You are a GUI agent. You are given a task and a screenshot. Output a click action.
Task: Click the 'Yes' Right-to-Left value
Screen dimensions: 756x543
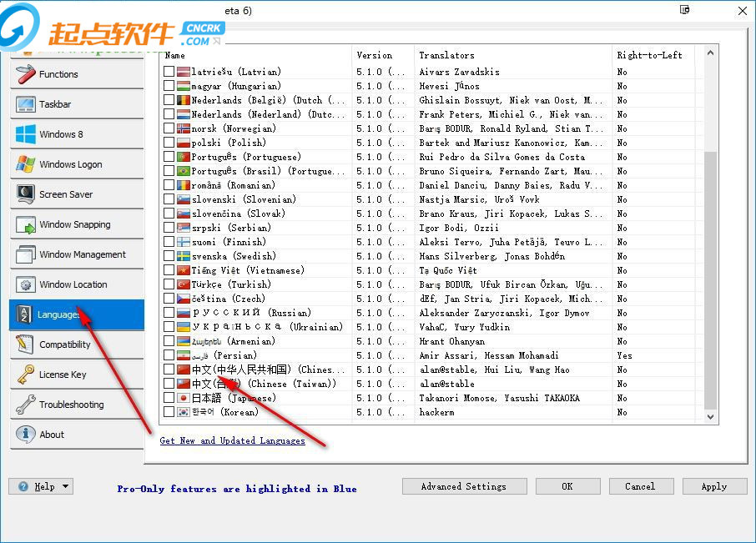[x=624, y=355]
